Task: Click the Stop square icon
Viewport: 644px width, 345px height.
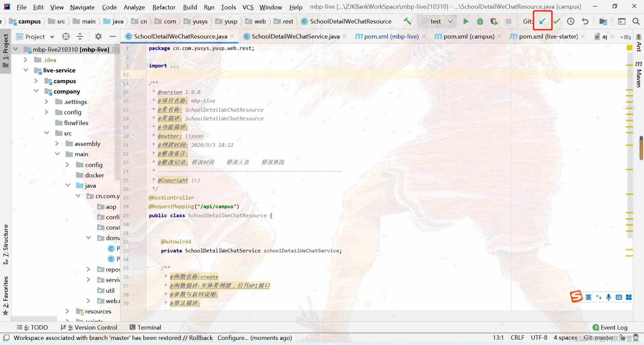Action: [x=508, y=21]
